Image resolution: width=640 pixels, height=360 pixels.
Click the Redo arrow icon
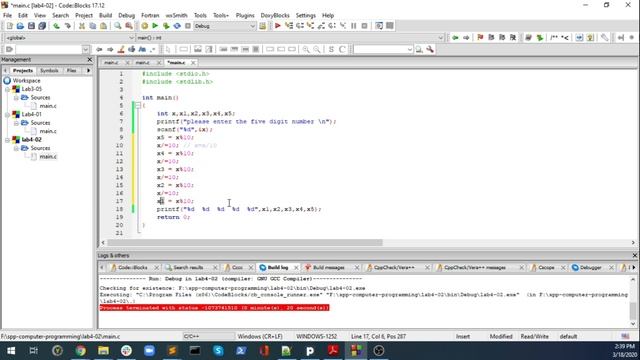pos(67,26)
